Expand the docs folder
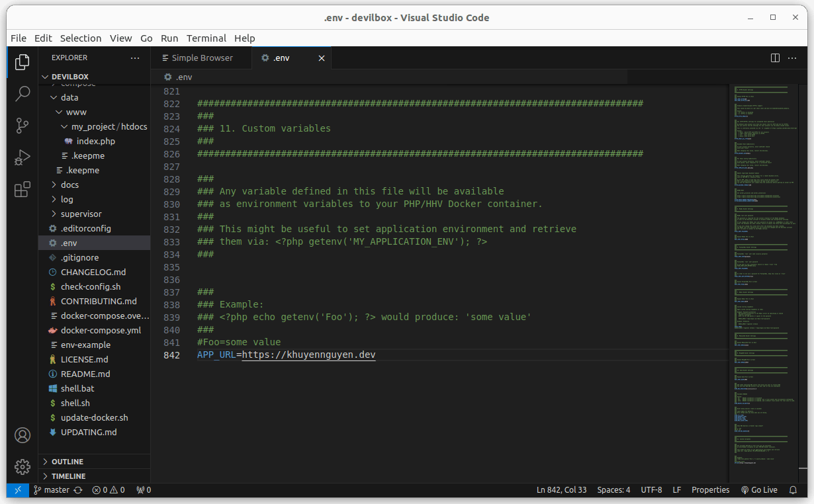814x504 pixels. [x=69, y=185]
